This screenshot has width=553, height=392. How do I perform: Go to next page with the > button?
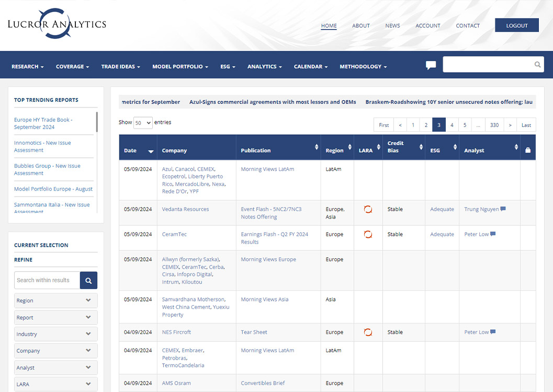510,125
